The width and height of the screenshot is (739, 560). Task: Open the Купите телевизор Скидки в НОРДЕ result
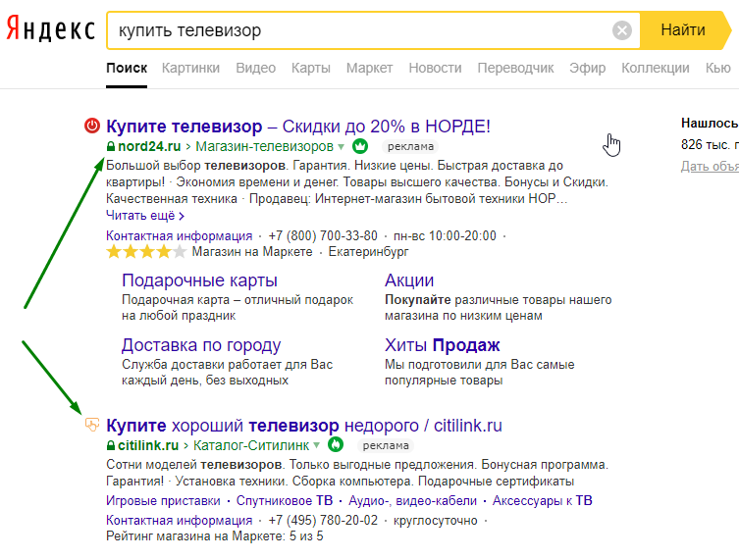pos(298,127)
